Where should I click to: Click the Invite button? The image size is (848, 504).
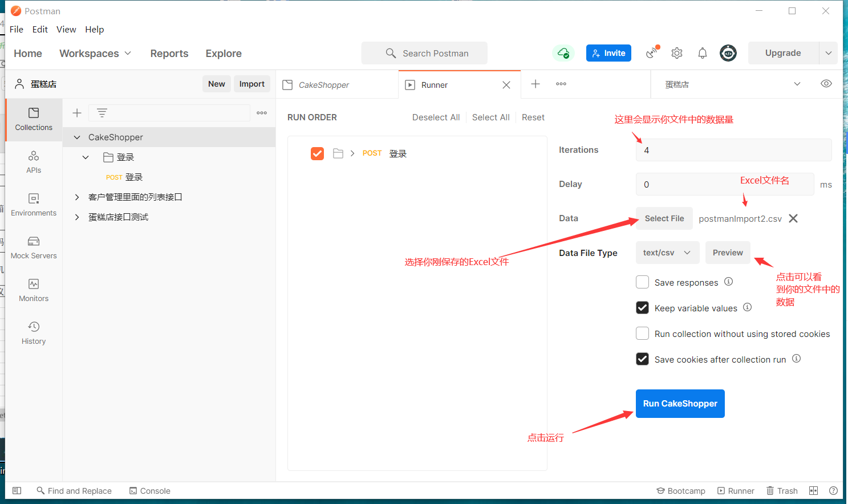click(x=608, y=53)
